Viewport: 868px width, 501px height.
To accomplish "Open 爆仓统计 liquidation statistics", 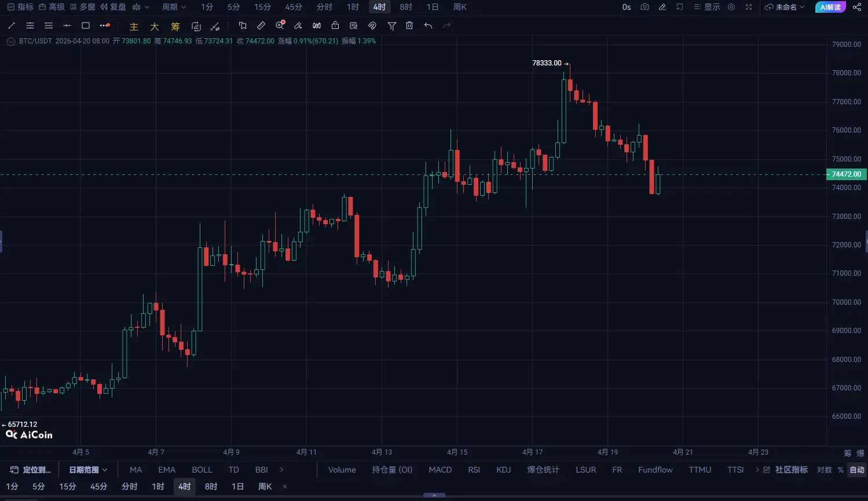I will pyautogui.click(x=543, y=470).
